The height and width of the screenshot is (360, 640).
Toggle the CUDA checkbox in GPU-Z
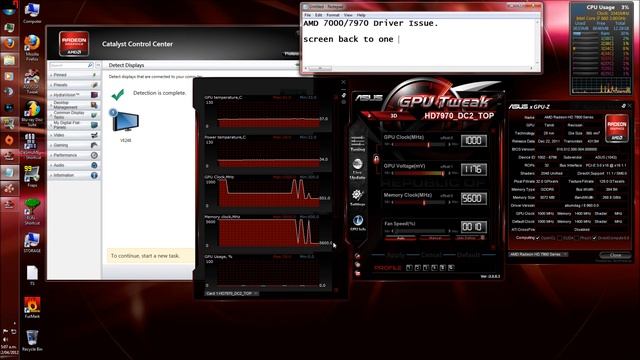(560, 238)
